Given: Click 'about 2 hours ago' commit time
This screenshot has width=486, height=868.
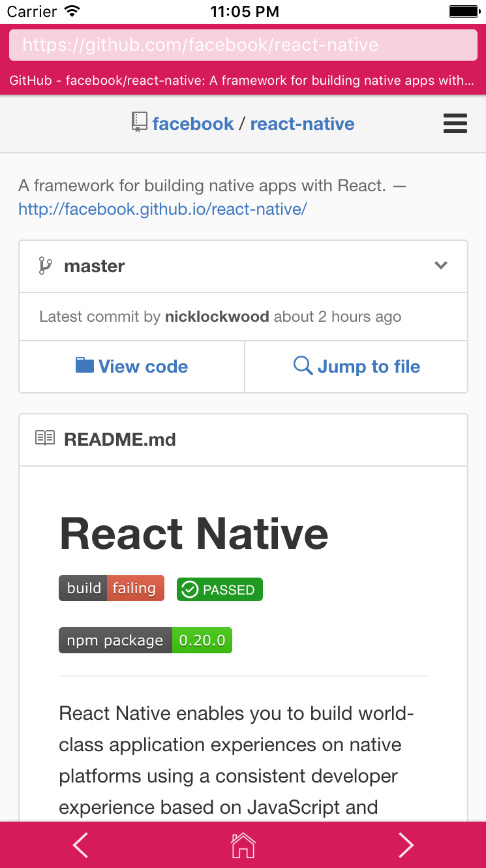Looking at the screenshot, I should click(x=337, y=317).
